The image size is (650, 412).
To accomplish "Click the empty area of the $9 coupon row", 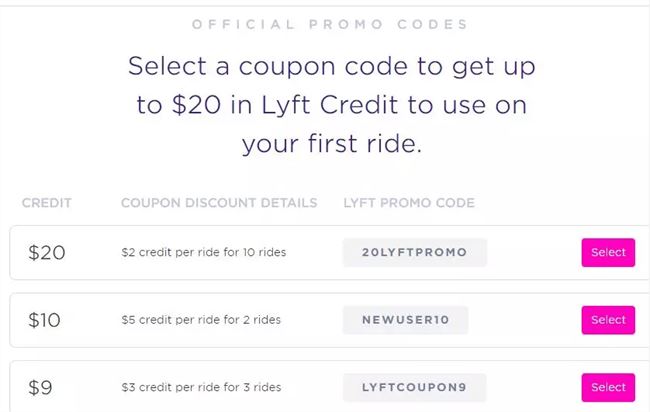I will (530, 387).
